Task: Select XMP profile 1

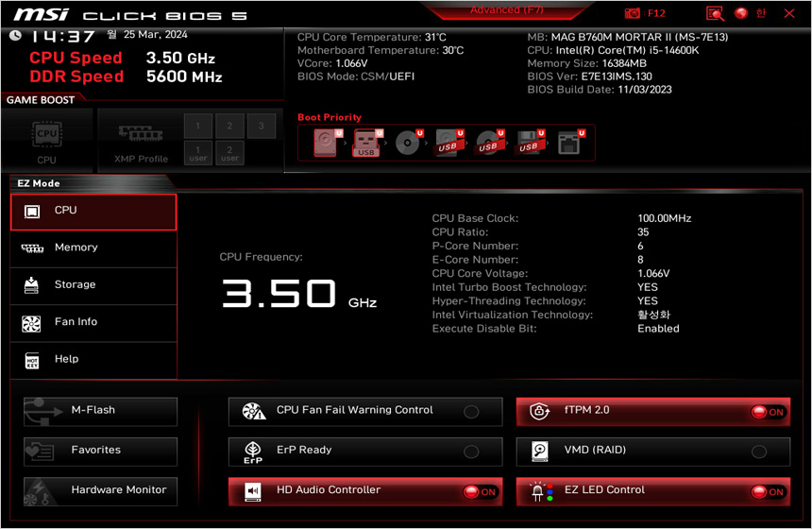Action: pos(198,126)
